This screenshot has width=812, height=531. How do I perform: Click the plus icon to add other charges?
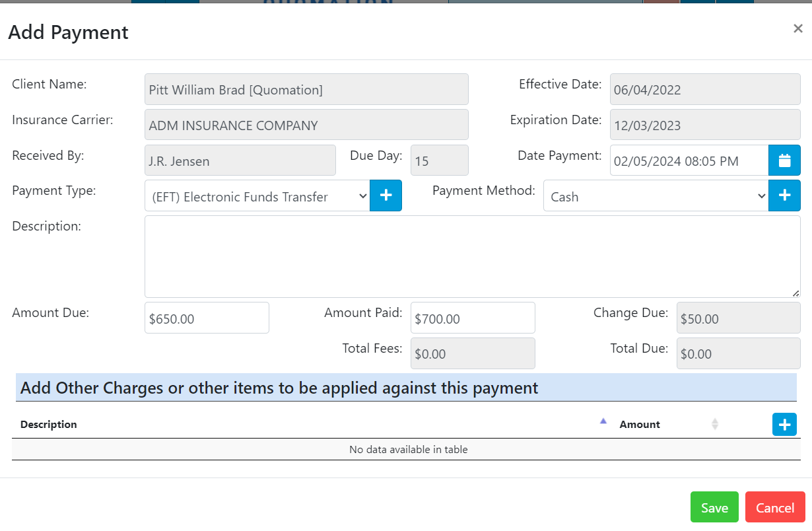pos(784,424)
